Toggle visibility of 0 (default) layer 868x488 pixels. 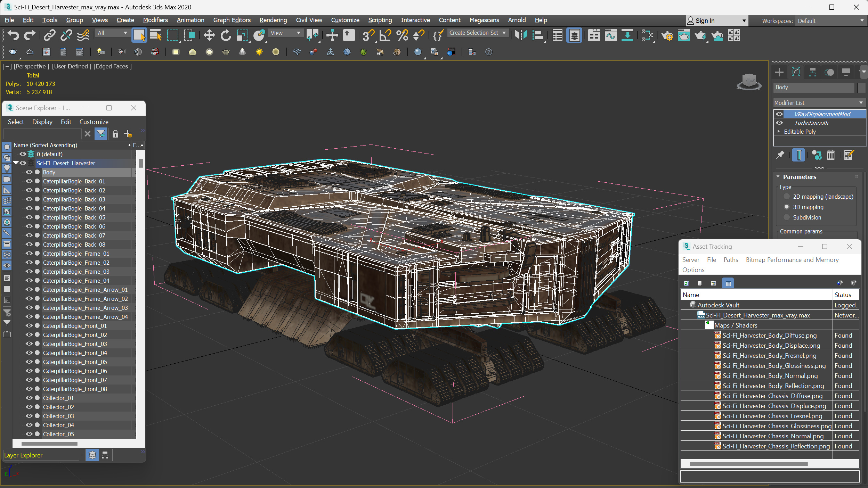pos(23,154)
